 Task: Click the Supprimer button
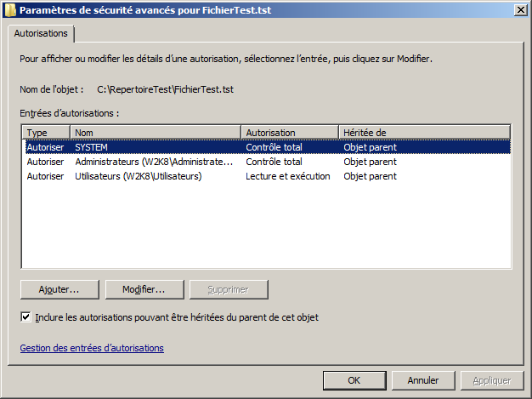pyautogui.click(x=228, y=289)
